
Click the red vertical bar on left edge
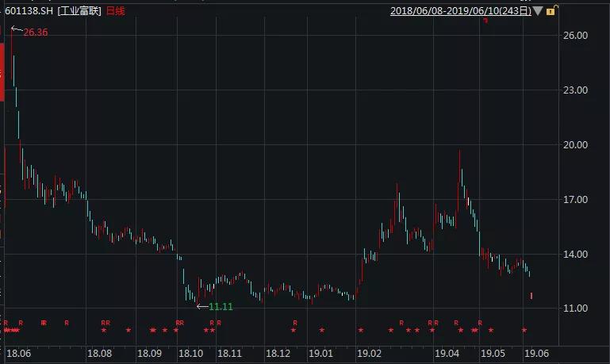tap(2, 72)
